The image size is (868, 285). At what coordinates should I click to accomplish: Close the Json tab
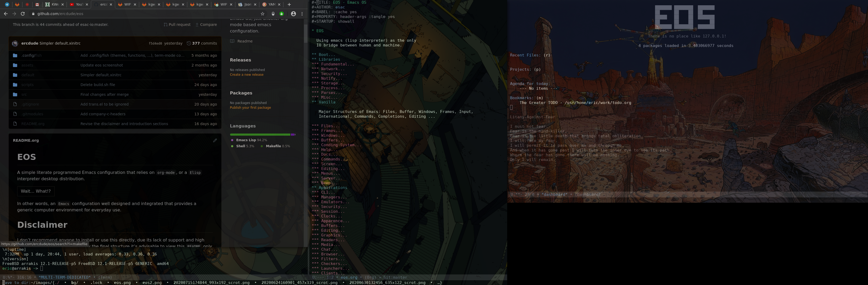pos(255,4)
